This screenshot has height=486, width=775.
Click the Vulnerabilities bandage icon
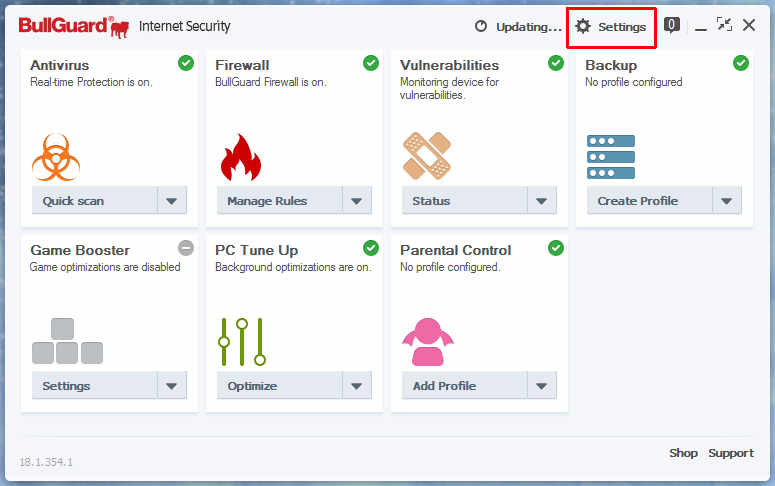(x=426, y=156)
